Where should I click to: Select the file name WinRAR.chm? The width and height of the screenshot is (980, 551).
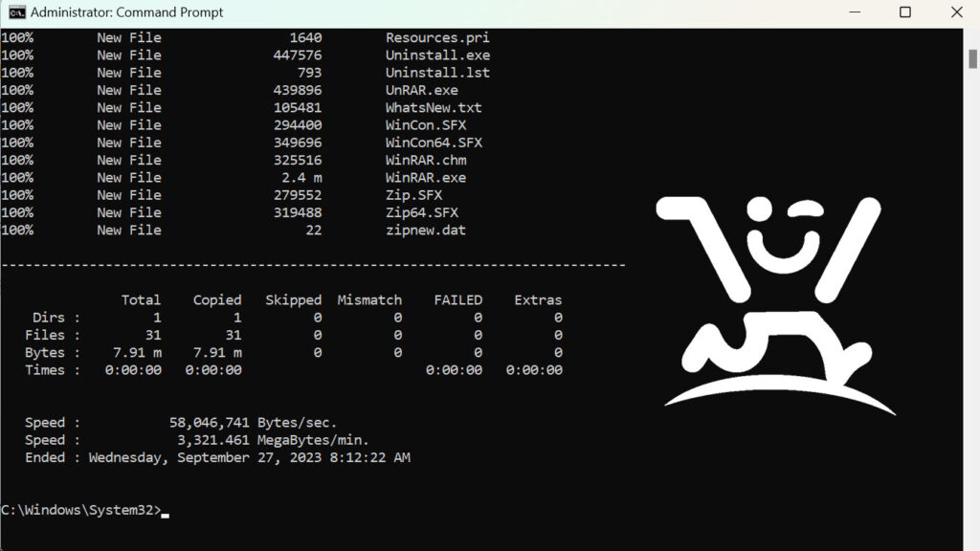(426, 160)
